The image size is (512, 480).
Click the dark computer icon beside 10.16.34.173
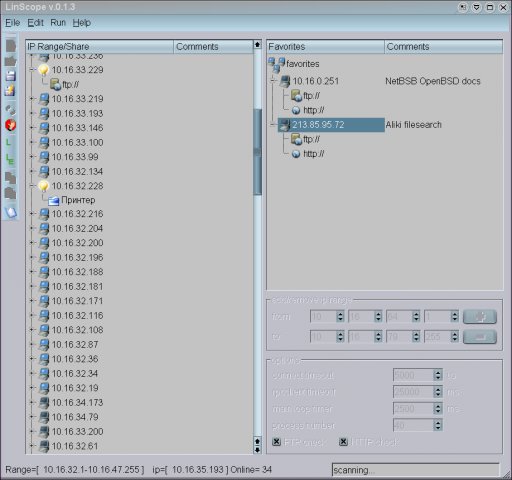44,403
